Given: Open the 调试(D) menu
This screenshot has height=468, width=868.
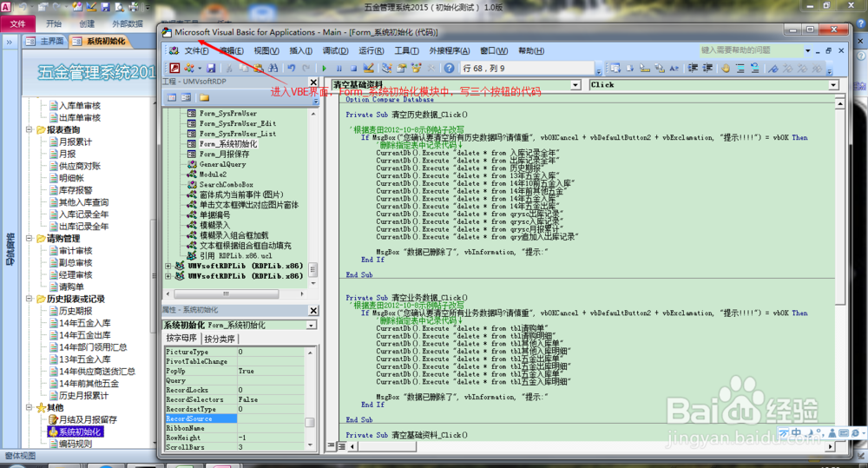Looking at the screenshot, I should [335, 51].
